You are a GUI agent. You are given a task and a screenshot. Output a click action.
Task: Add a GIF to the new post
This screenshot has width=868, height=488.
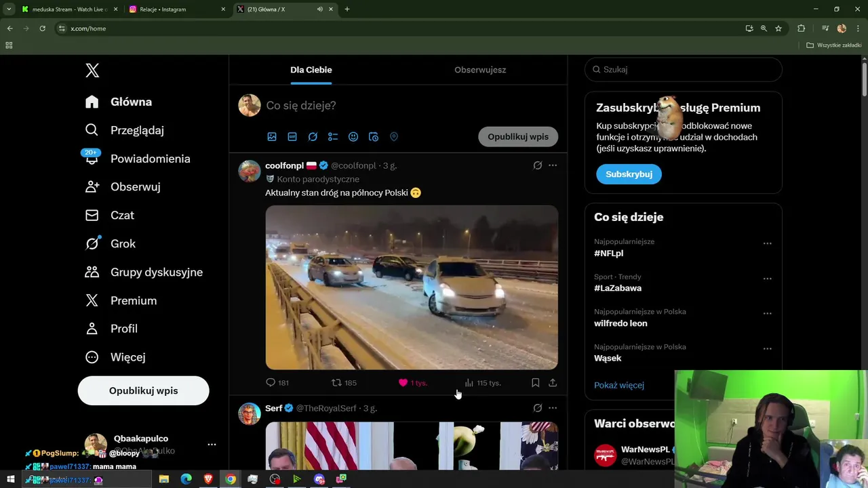(x=292, y=137)
